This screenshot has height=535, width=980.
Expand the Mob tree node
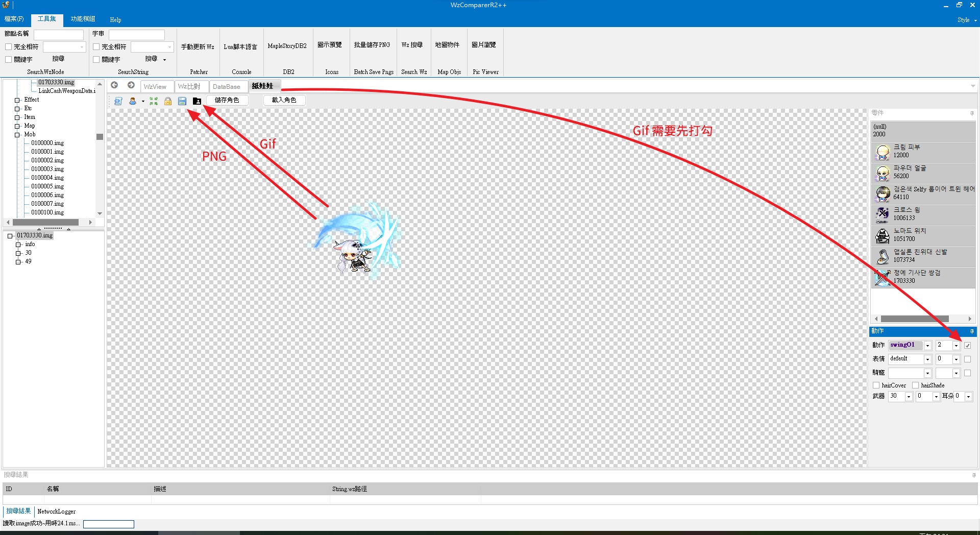[x=17, y=135]
